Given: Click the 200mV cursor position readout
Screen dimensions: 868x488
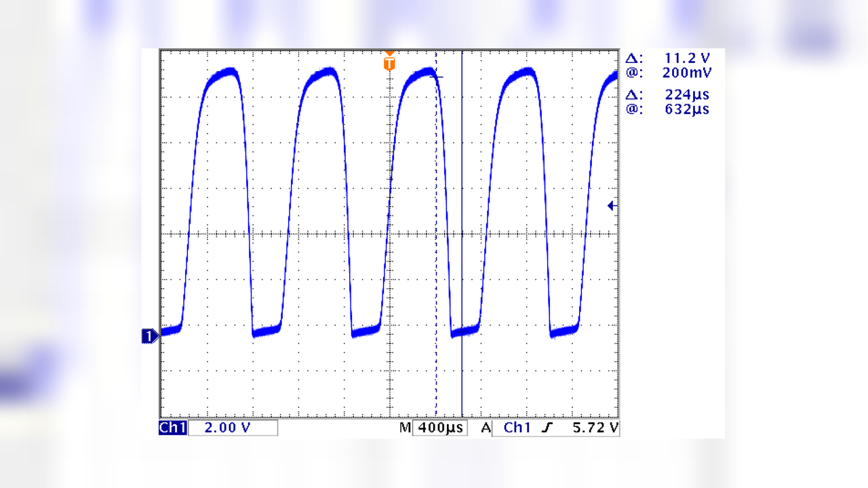Looking at the screenshot, I should pyautogui.click(x=687, y=73).
